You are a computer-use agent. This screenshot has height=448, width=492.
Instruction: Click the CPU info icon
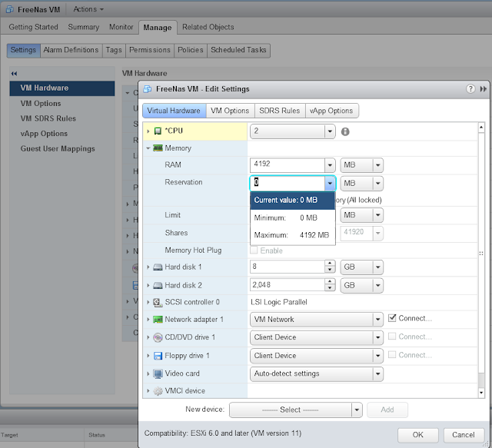[x=345, y=131]
